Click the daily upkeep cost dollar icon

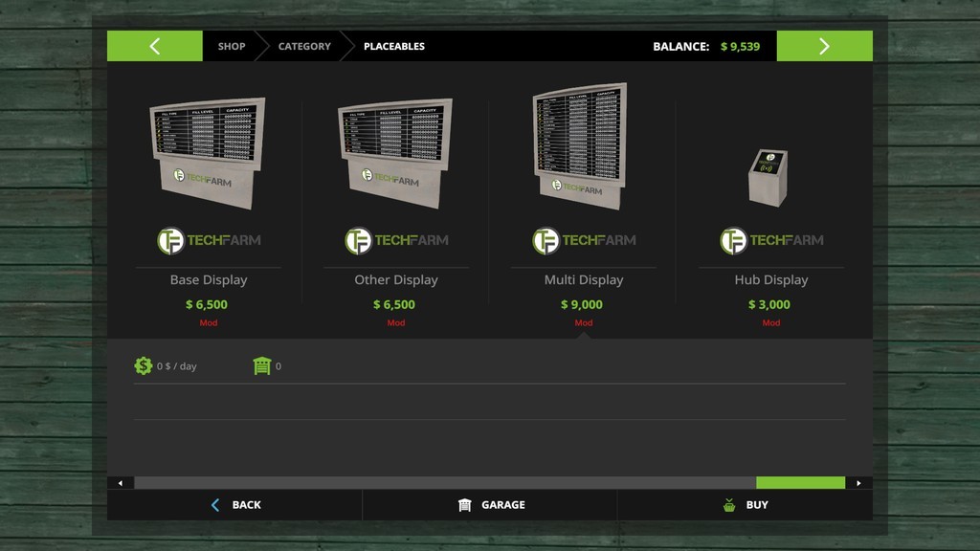(144, 365)
